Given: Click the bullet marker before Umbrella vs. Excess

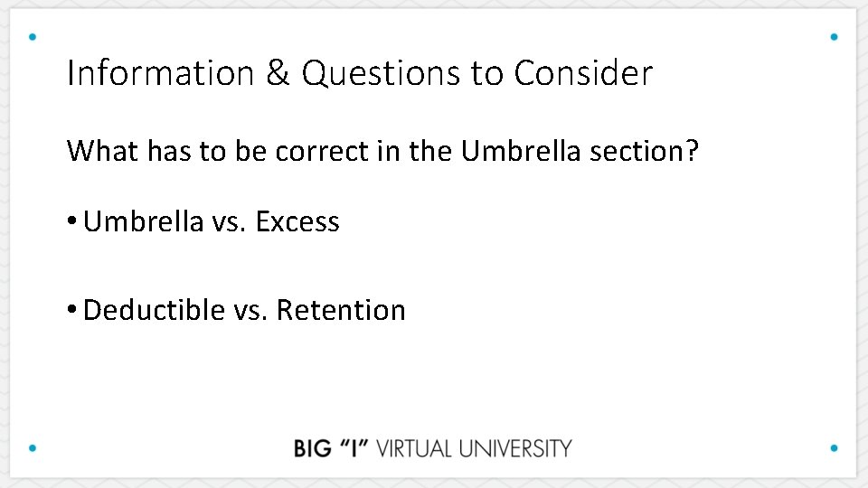Looking at the screenshot, I should (71, 222).
